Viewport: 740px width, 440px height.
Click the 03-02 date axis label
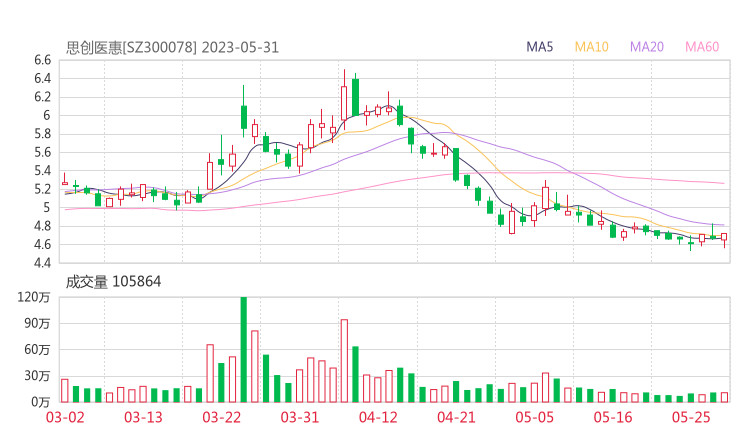(x=65, y=417)
